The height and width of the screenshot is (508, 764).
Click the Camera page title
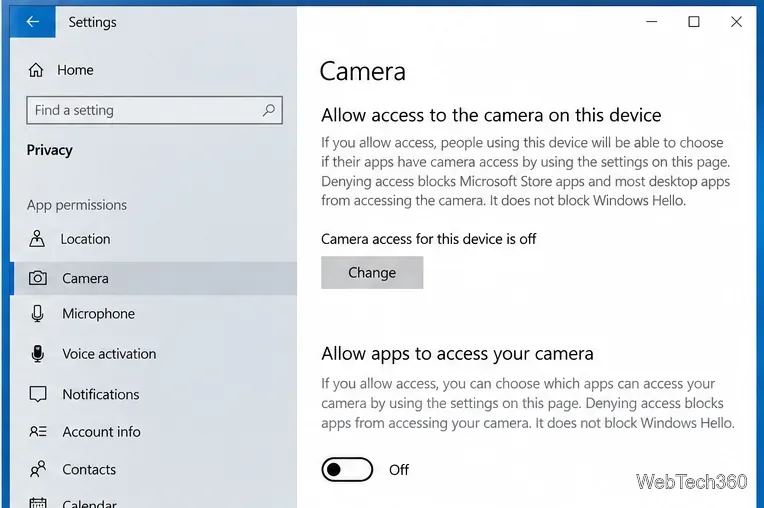pos(363,72)
